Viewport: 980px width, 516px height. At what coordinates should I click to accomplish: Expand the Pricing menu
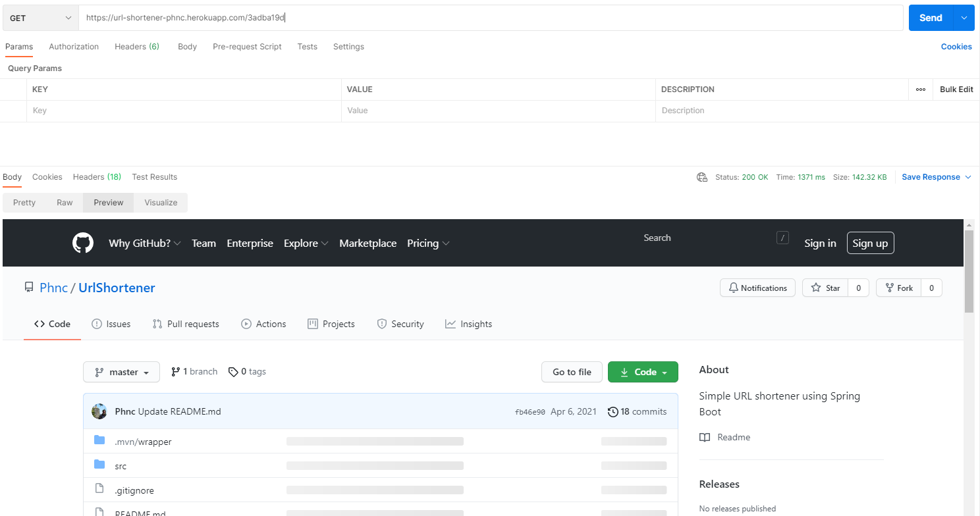point(428,243)
